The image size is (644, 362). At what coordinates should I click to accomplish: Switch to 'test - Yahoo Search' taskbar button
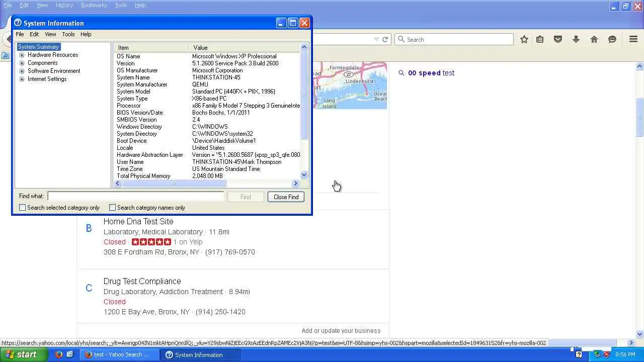[121, 354]
